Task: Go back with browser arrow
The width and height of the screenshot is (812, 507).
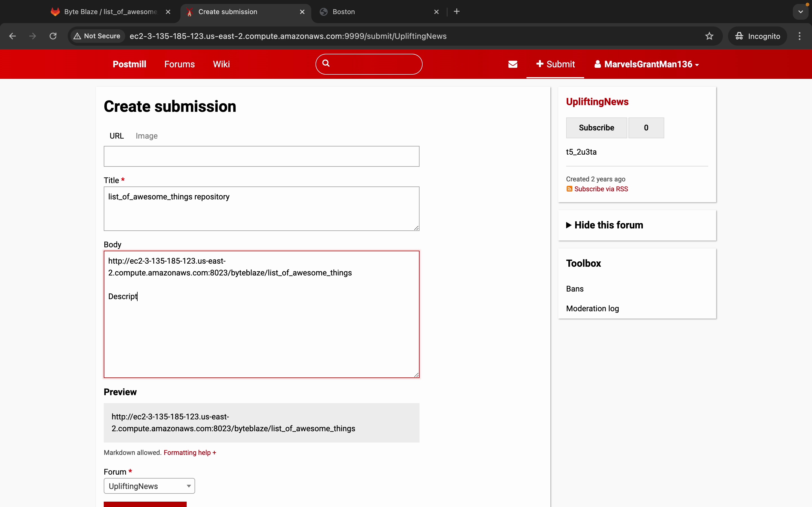Action: (12, 36)
